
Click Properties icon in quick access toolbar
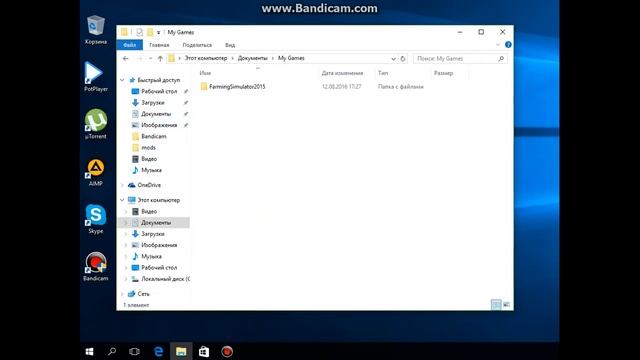tap(140, 32)
